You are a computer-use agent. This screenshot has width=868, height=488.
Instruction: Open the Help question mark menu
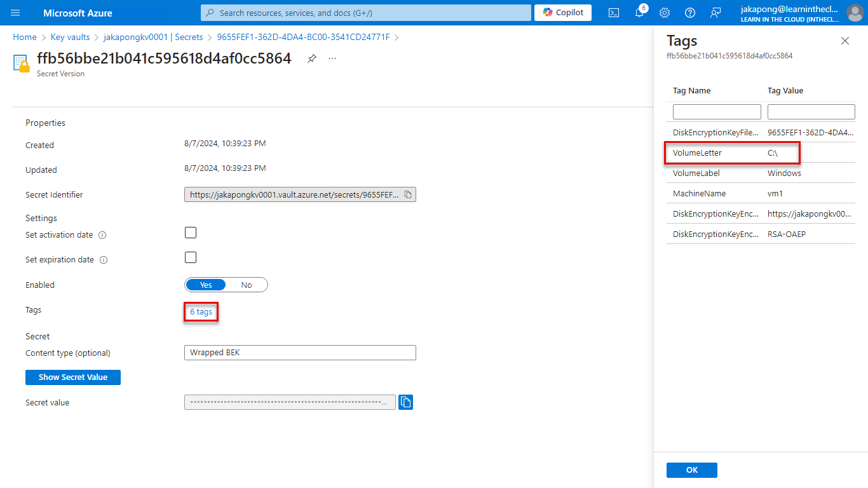pyautogui.click(x=690, y=13)
